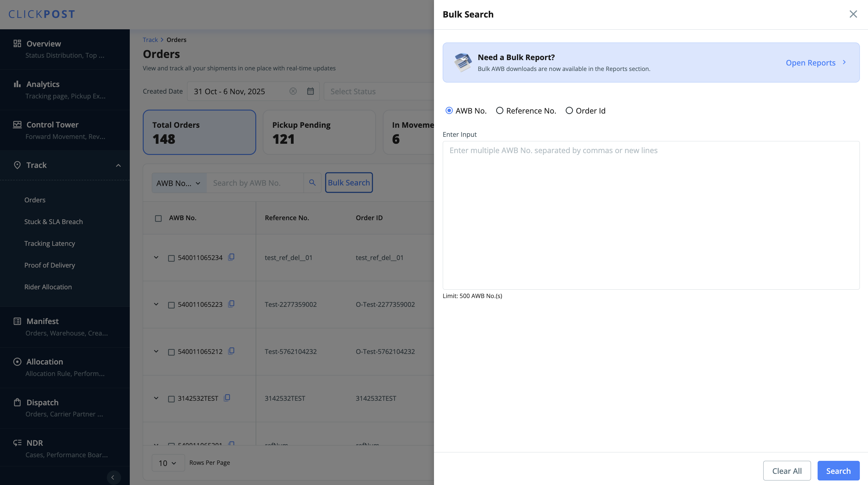Screen dimensions: 868x485
Task: Select the Reference No. radio option
Action: pyautogui.click(x=500, y=111)
